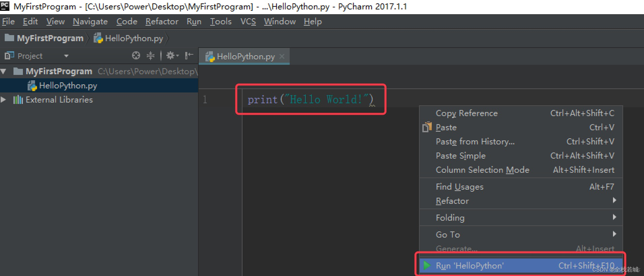The image size is (644, 276).
Task: Open the Refactor menu in menu bar
Action: tap(162, 22)
